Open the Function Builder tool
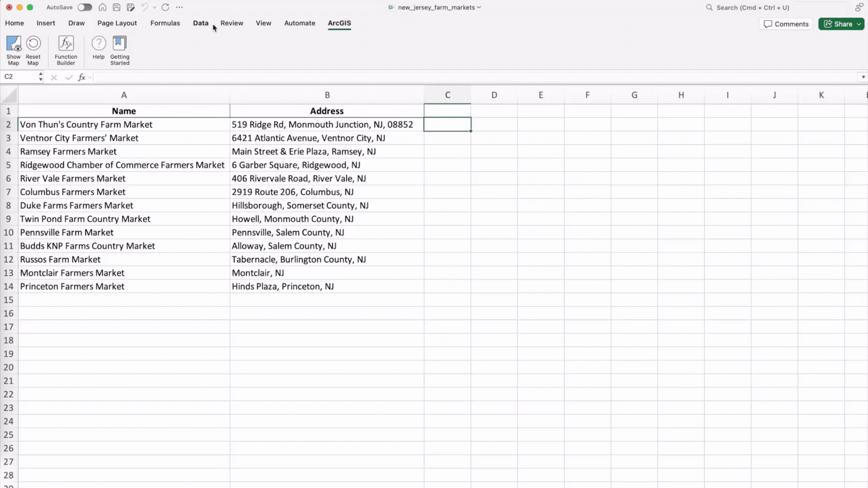 [x=66, y=50]
